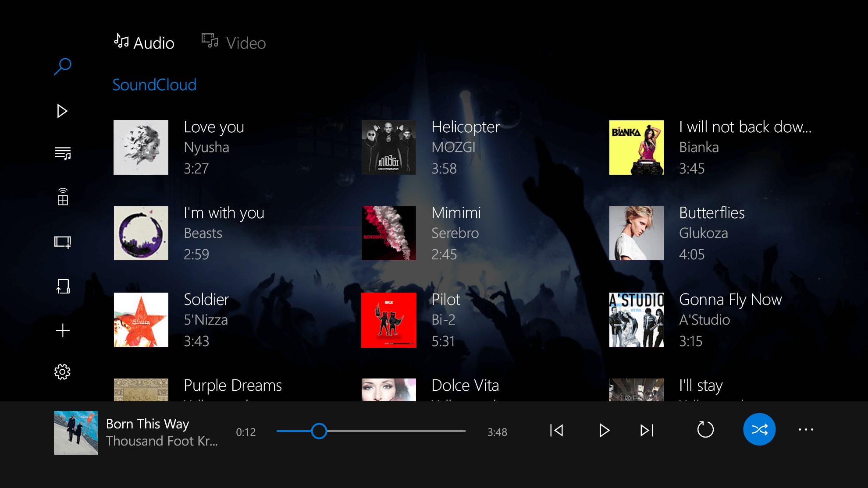Open the playlists section
Screen dimensions: 868x488
63,154
